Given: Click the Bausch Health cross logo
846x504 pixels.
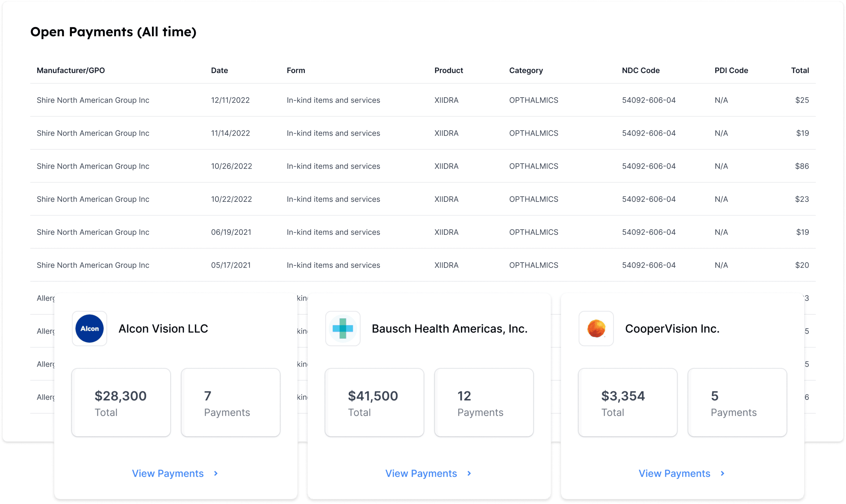Looking at the screenshot, I should 343,328.
